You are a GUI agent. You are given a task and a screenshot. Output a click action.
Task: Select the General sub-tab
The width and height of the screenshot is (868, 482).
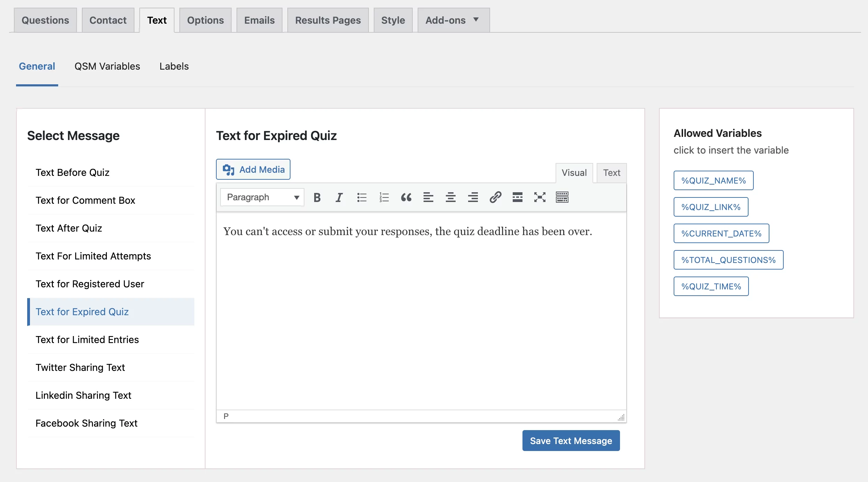pyautogui.click(x=37, y=66)
